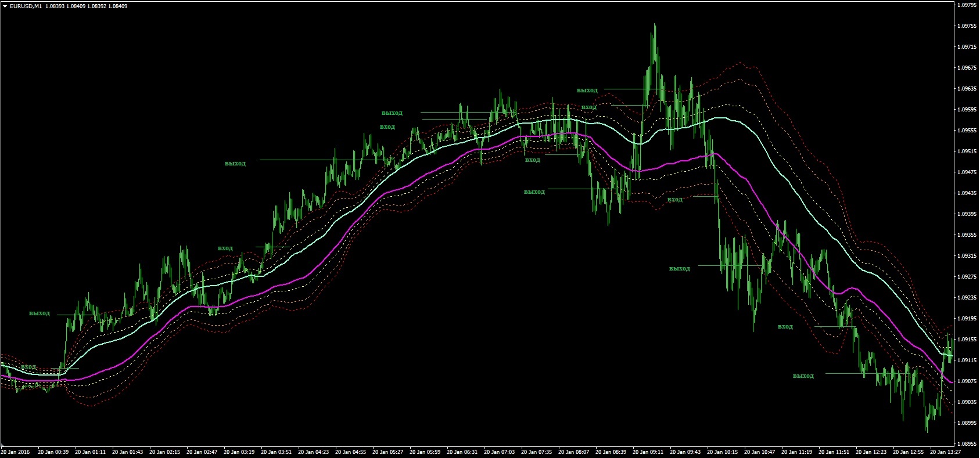Click price scale label 1.09515

pos(967,152)
